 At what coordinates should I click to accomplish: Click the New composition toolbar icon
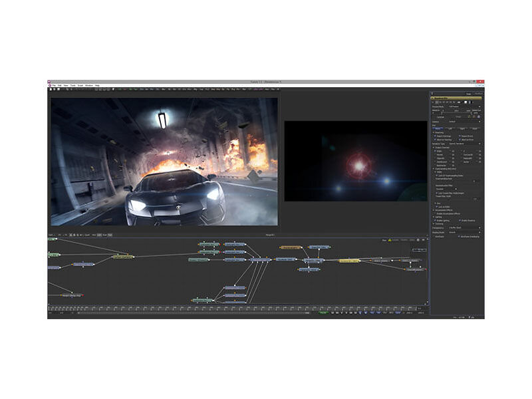pyautogui.click(x=51, y=89)
